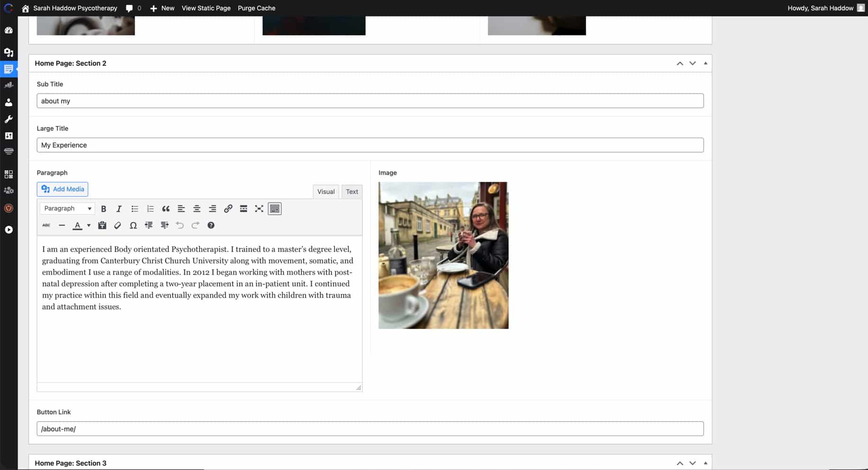
Task: Focus the Button Link input field
Action: (370, 429)
